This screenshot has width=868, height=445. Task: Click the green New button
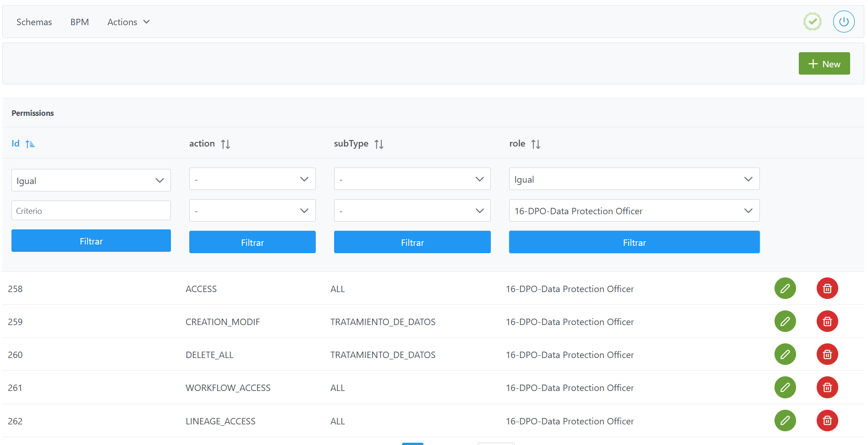[x=824, y=64]
